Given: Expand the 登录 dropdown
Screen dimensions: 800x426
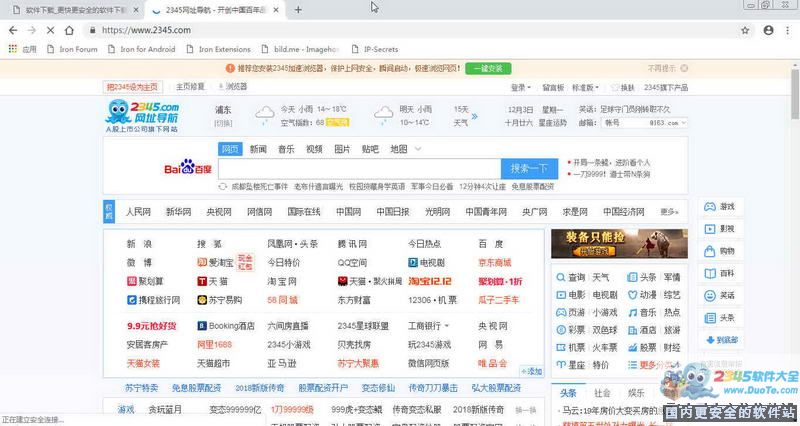Looking at the screenshot, I should [x=520, y=88].
